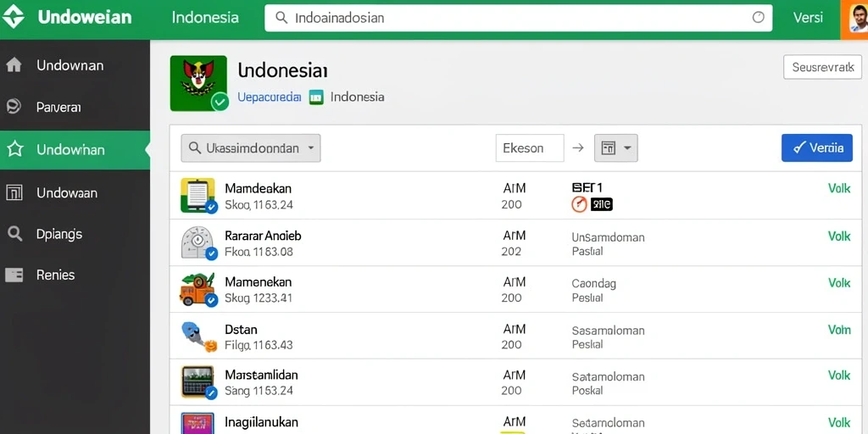The width and height of the screenshot is (868, 434).
Task: Click the magnifier icon beside Dpiangs
Action: [14, 234]
